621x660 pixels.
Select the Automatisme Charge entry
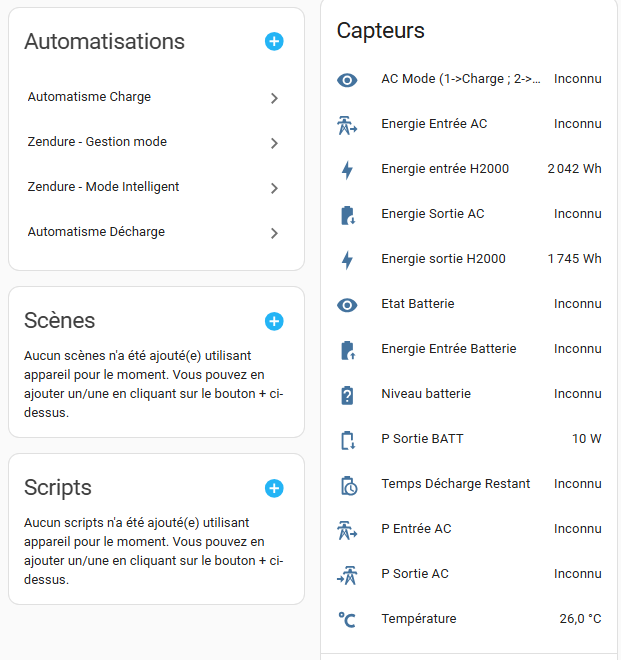(x=89, y=97)
